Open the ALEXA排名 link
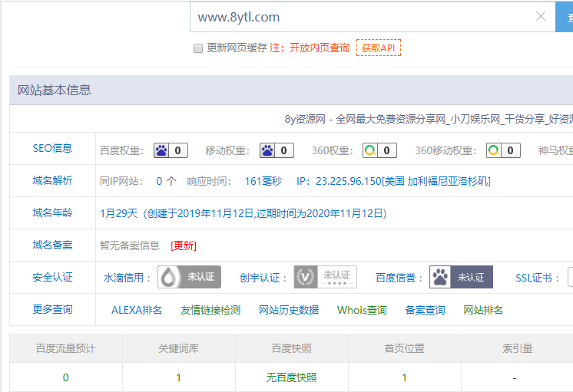Image resolution: width=573 pixels, height=392 pixels. pyautogui.click(x=137, y=310)
